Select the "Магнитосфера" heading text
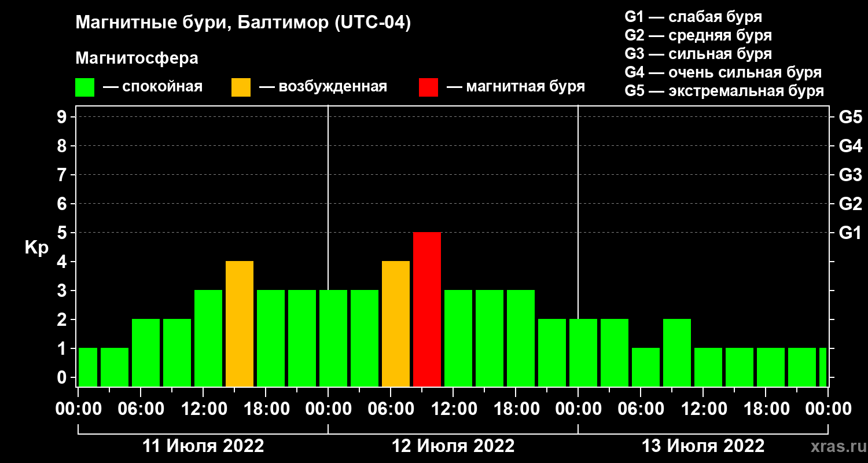868x463 pixels. click(137, 58)
